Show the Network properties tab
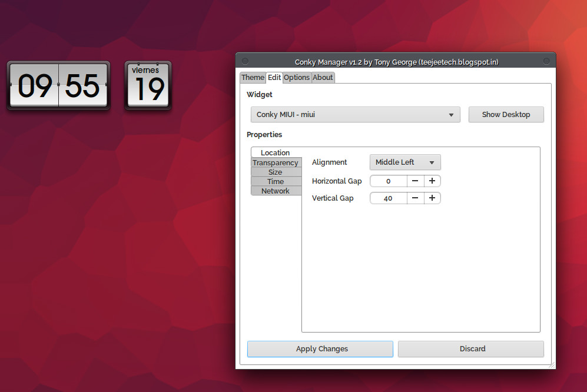The width and height of the screenshot is (587, 392). (x=276, y=191)
